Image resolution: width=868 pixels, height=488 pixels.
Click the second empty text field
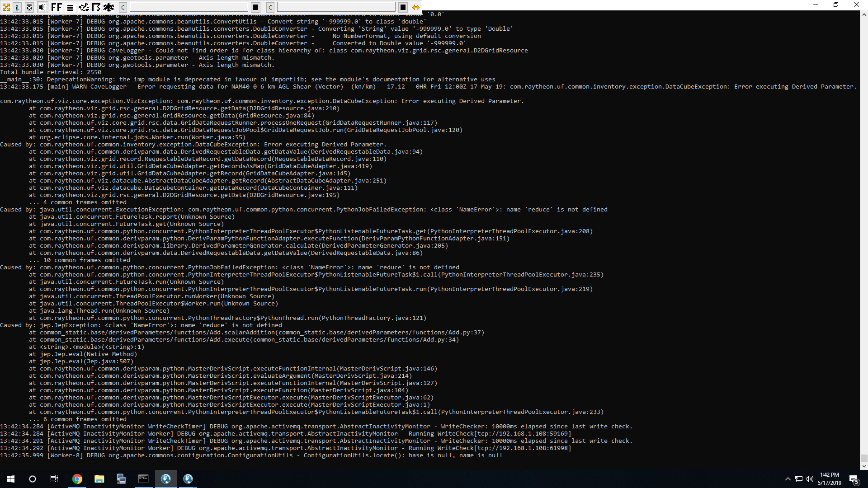coord(336,7)
